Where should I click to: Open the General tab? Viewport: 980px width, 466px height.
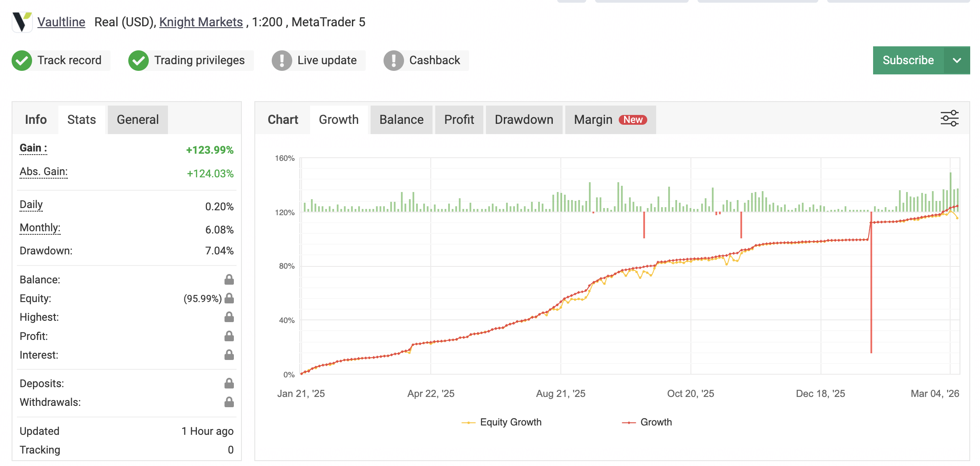(138, 120)
